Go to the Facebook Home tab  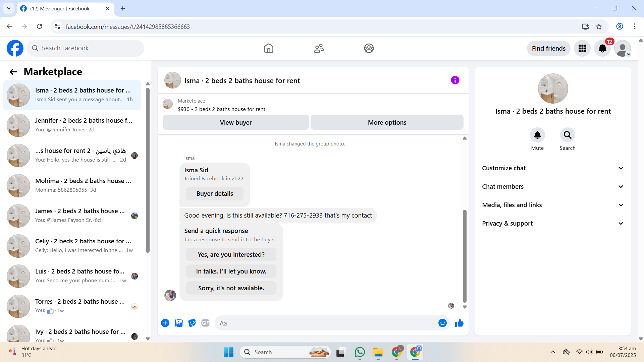[268, 48]
